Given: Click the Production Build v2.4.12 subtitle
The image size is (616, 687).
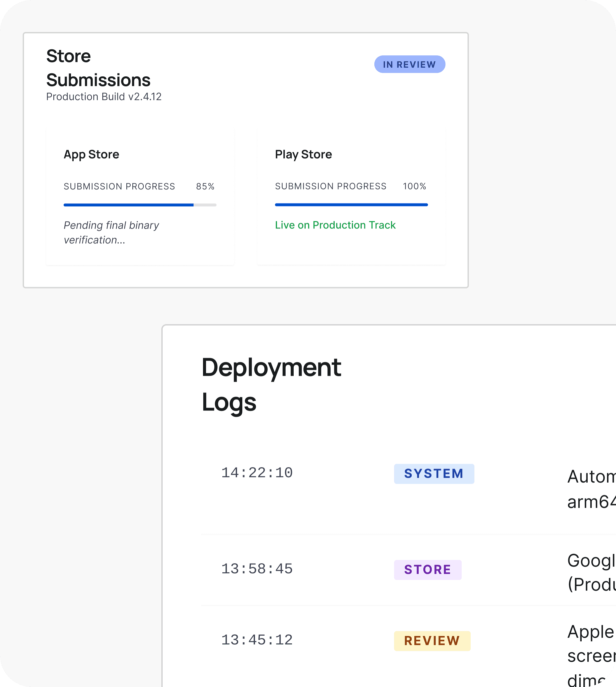Looking at the screenshot, I should 104,97.
